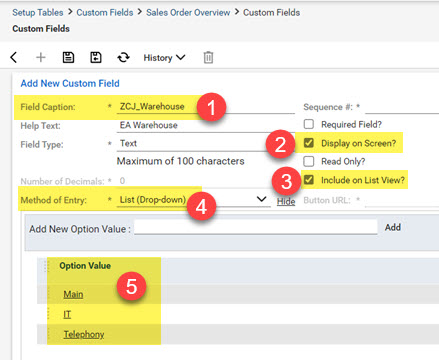The image size is (439, 360).
Task: Uncheck Include on List View? checkbox
Action: (309, 180)
